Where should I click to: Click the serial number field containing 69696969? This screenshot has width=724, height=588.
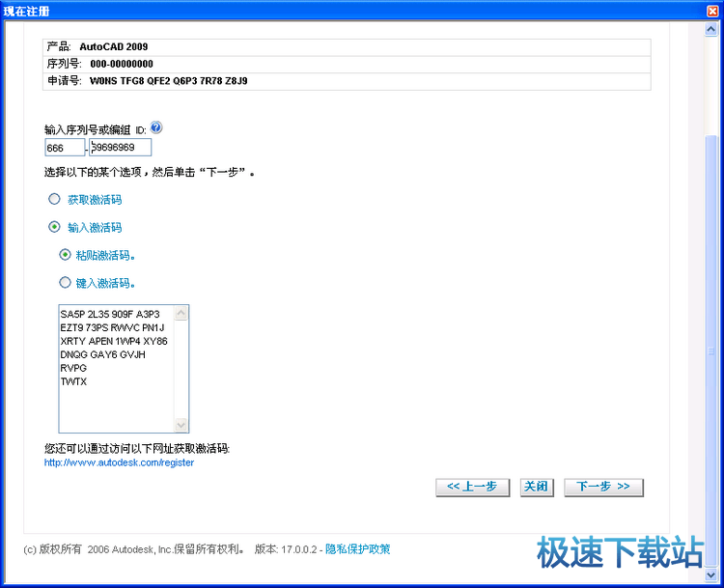coord(120,148)
